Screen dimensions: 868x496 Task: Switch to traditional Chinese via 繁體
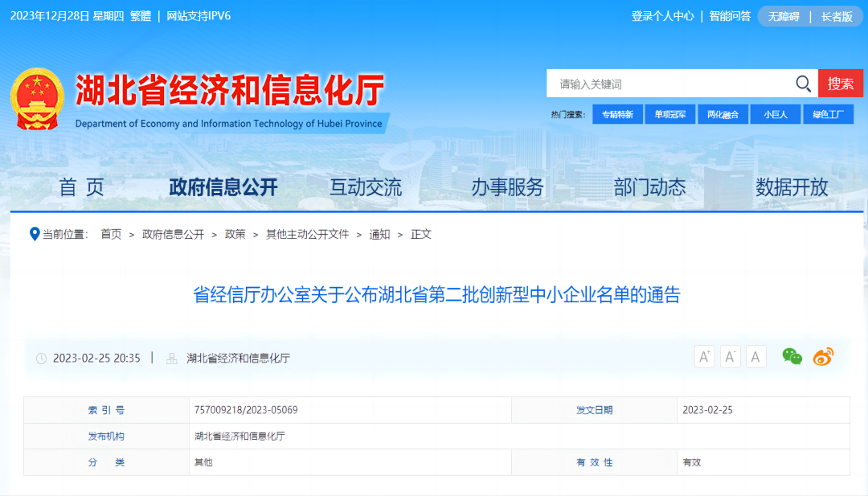click(141, 16)
